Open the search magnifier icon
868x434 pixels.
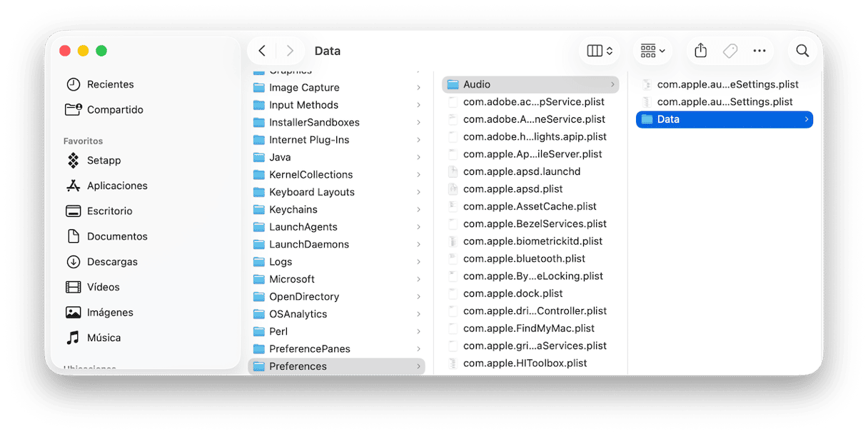pyautogui.click(x=802, y=51)
